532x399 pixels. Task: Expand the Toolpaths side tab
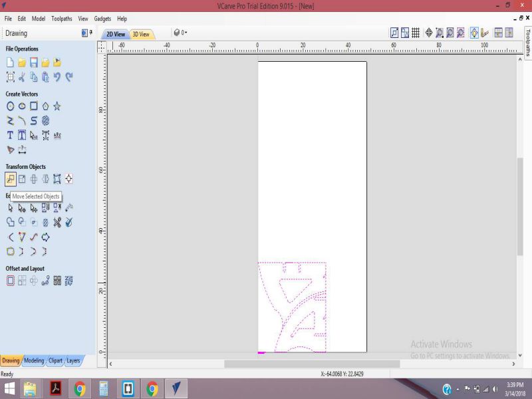coord(528,43)
